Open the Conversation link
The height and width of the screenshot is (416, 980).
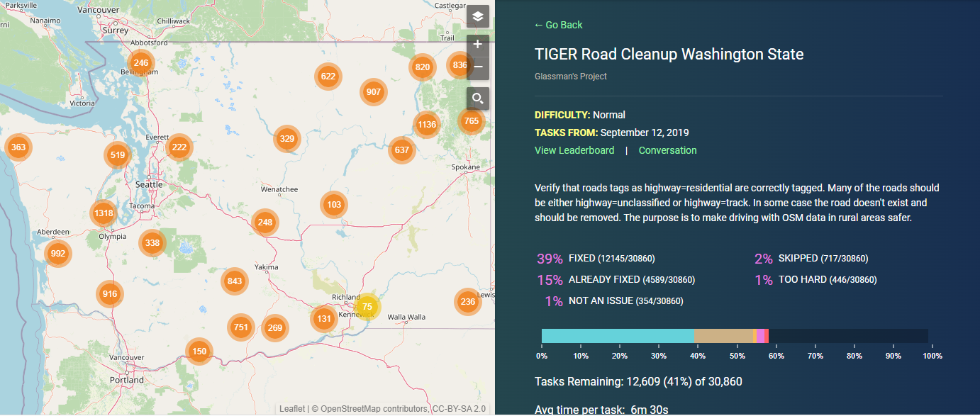pyautogui.click(x=668, y=150)
